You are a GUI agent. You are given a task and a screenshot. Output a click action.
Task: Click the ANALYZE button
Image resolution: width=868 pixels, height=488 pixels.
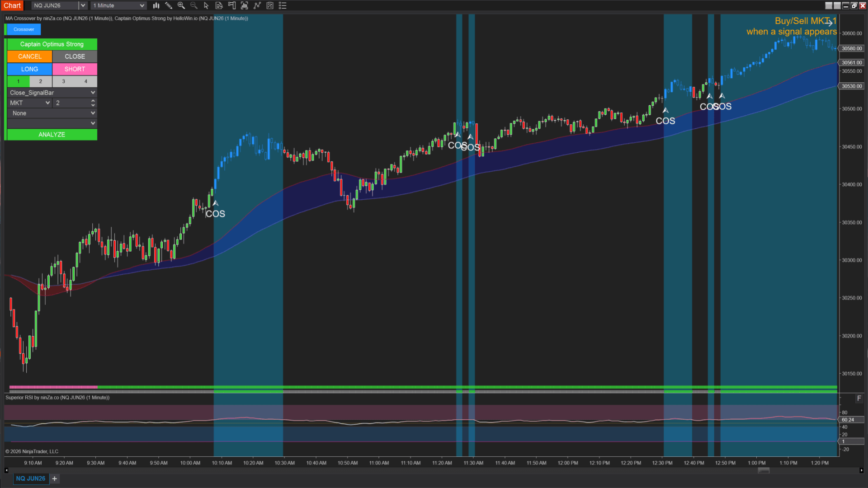pyautogui.click(x=52, y=135)
